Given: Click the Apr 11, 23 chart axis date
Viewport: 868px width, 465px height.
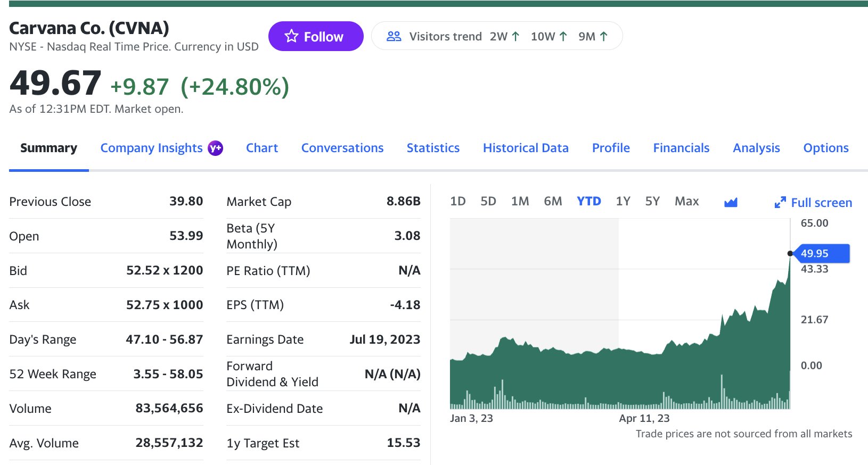Looking at the screenshot, I should [644, 418].
